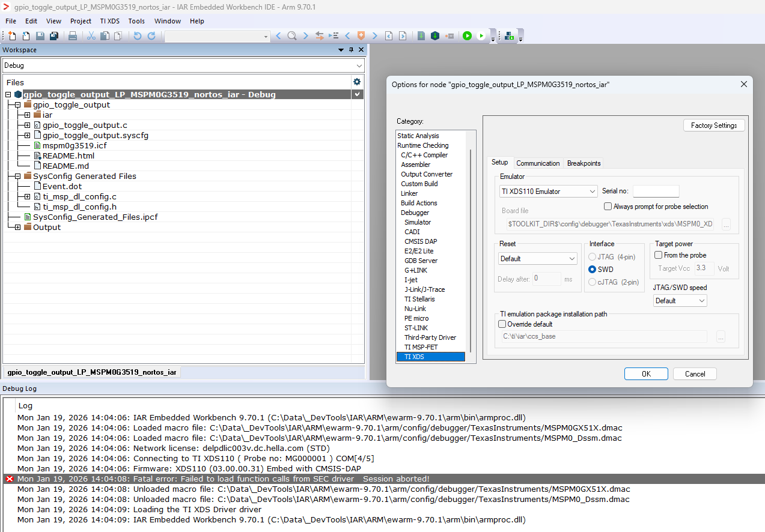Click Debug without Downloading icon
The height and width of the screenshot is (532, 765).
point(481,36)
